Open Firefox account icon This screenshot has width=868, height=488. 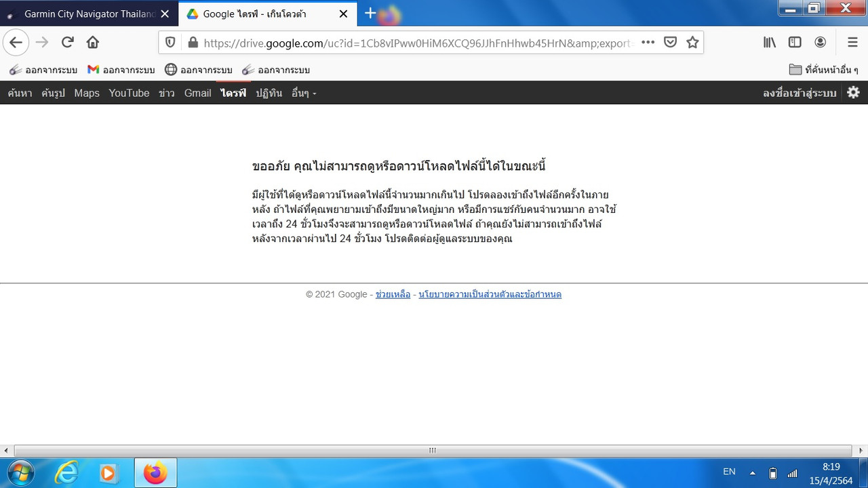click(821, 42)
